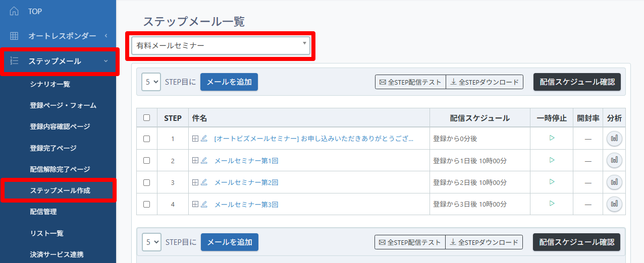Click the top メールを追加 button
The height and width of the screenshot is (263, 644).
tap(229, 82)
